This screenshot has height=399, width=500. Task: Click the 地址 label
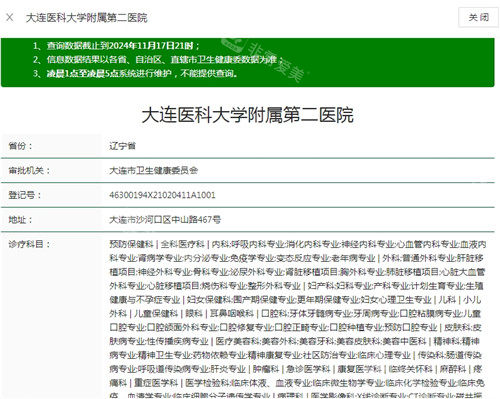pyautogui.click(x=20, y=220)
